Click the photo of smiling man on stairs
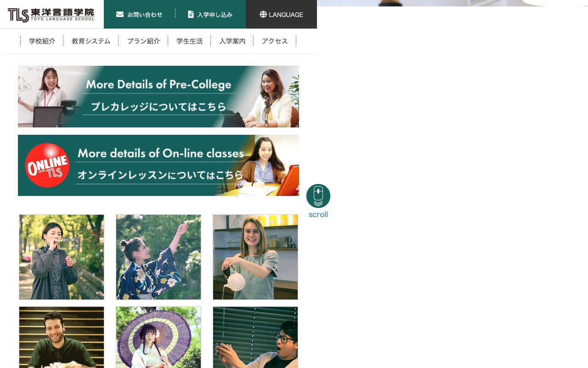The width and height of the screenshot is (588, 368). [x=61, y=337]
